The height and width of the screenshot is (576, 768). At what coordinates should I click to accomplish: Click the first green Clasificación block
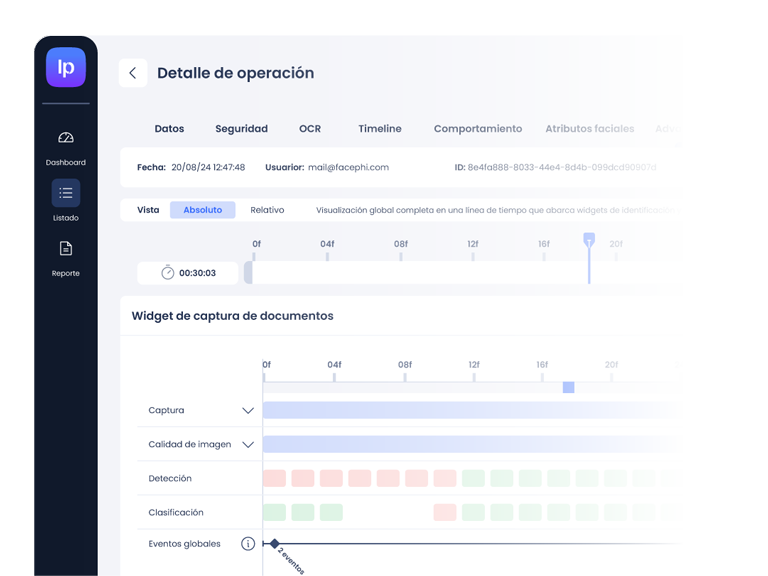coord(274,512)
